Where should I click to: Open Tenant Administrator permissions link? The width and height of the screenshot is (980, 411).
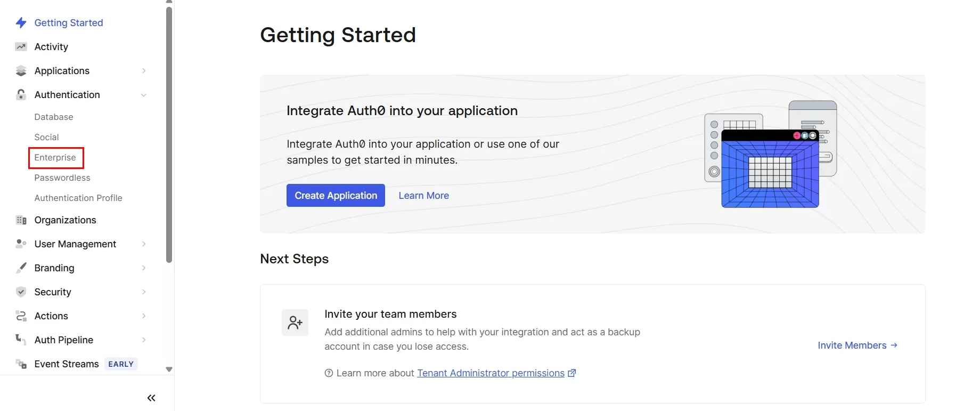click(x=491, y=373)
